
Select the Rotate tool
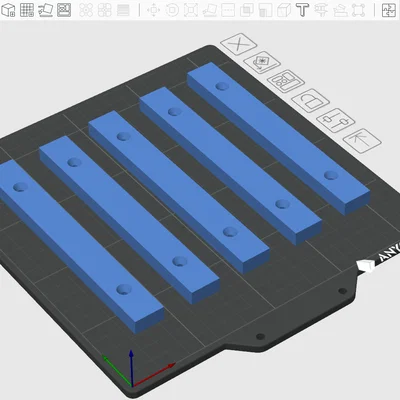pyautogui.click(x=172, y=10)
